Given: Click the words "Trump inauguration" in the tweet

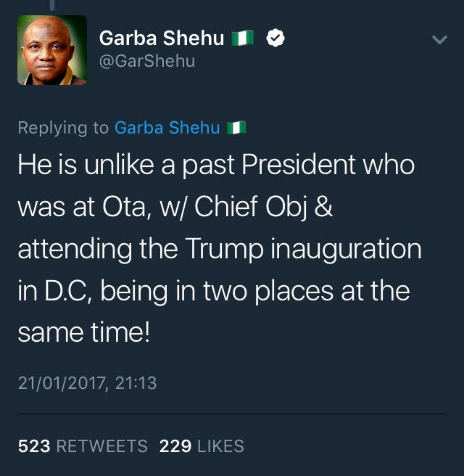Looking at the screenshot, I should [303, 250].
